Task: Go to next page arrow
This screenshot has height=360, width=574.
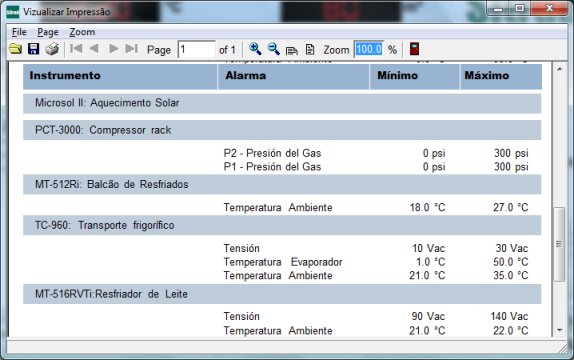Action: pos(113,49)
